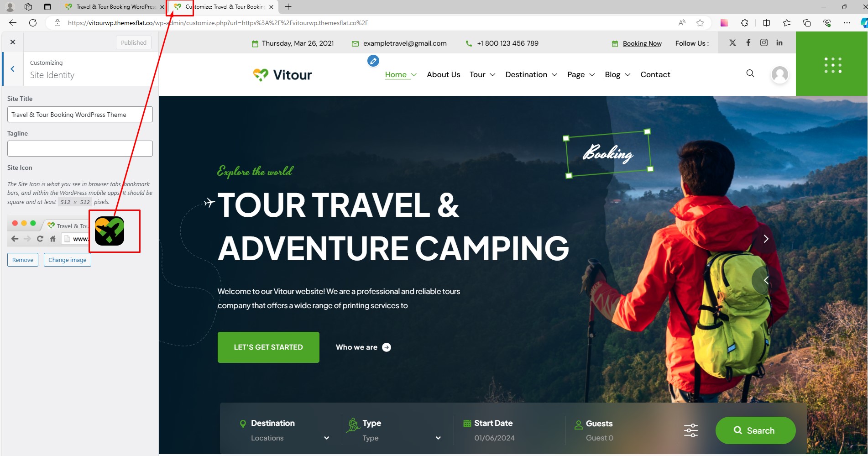Visit the X social media icon
Image resolution: width=868 pixels, height=456 pixels.
pos(732,43)
